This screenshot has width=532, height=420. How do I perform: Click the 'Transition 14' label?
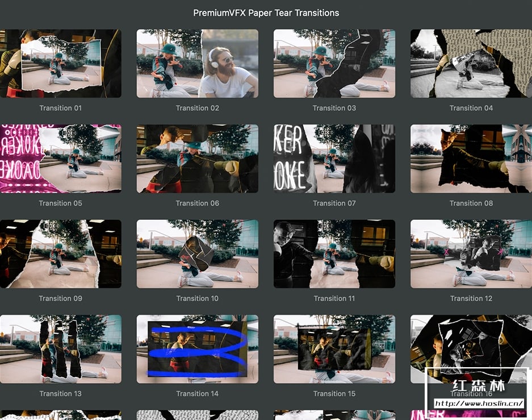[x=198, y=393]
